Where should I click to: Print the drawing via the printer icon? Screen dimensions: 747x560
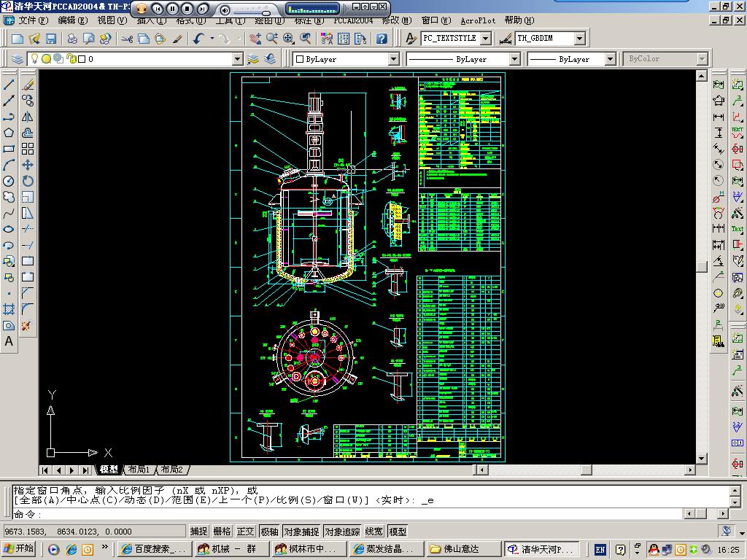click(72, 39)
